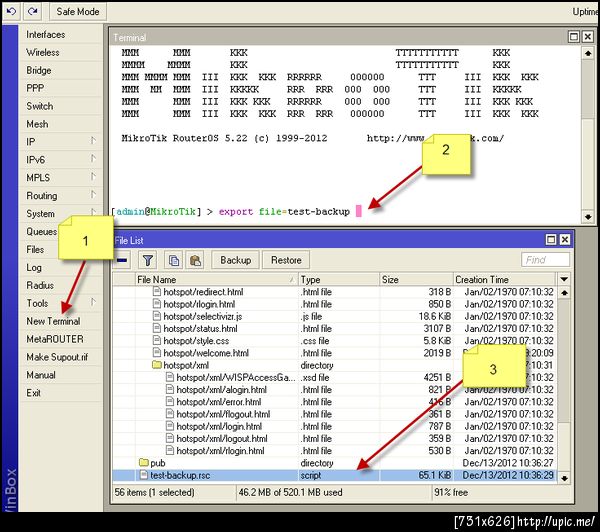This screenshot has width=600, height=532.
Task: Select hotspot/style.css file row
Action: pos(335,341)
